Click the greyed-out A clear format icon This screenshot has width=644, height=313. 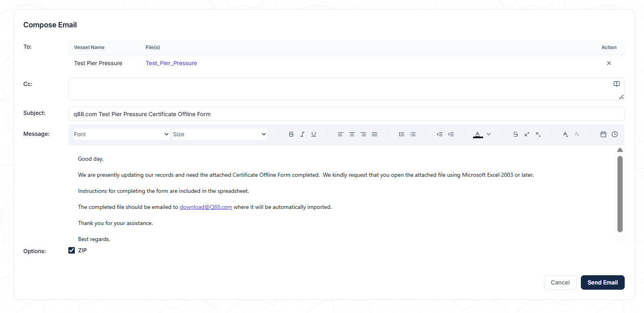pos(577,134)
